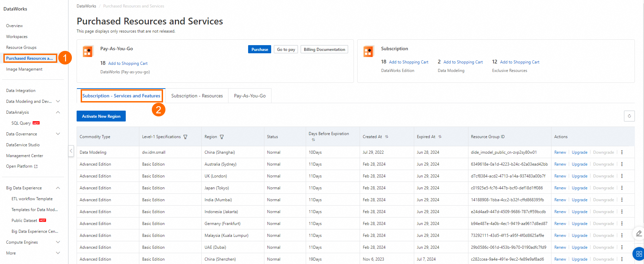Expand Data Modeling and Dev menu
Viewport: 644px width, 264px height.
click(x=58, y=101)
